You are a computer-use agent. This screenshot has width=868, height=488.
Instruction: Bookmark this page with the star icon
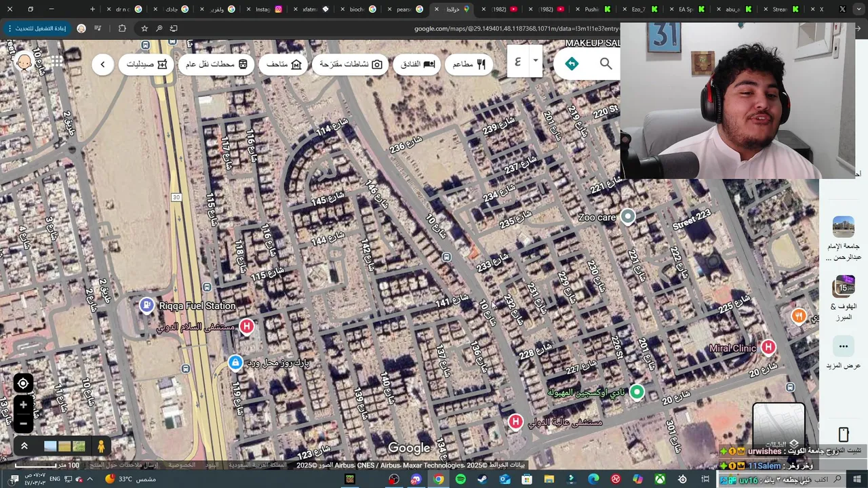point(144,28)
